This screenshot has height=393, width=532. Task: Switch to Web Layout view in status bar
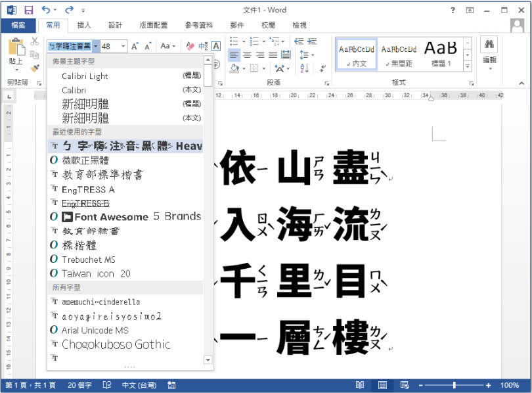(x=405, y=385)
